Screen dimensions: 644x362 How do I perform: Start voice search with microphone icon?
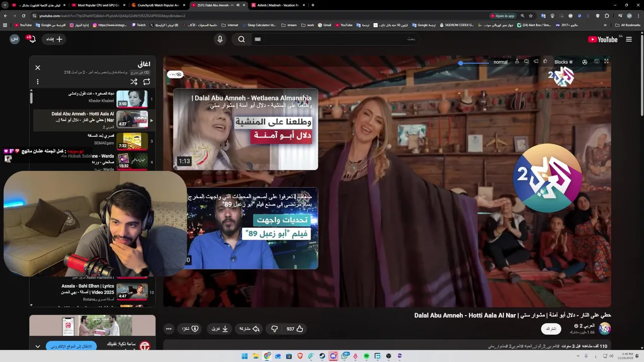220,39
